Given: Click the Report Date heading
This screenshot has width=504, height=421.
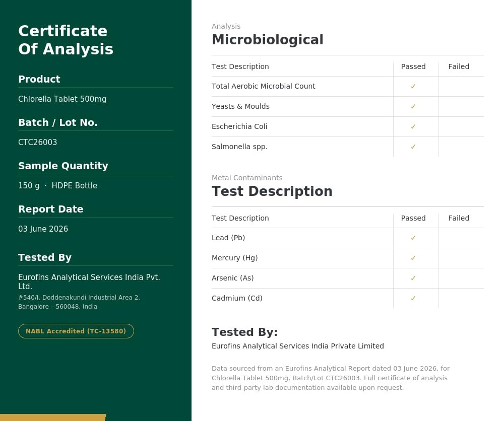Looking at the screenshot, I should [x=51, y=209].
